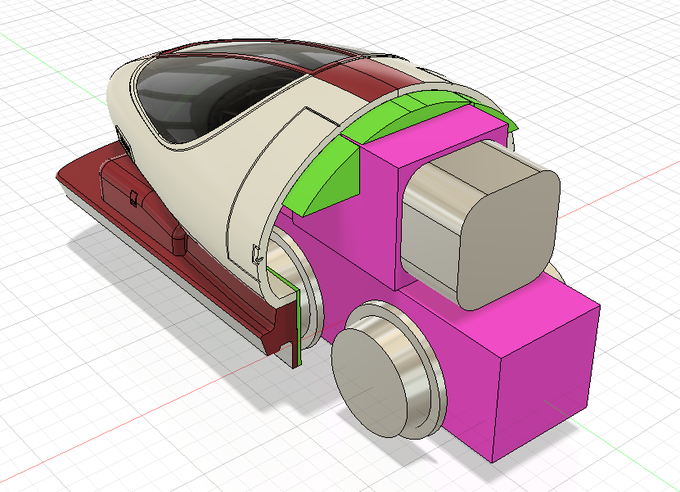Select the gray circular cap in front
Viewport: 680px width, 492px height.
371,383
